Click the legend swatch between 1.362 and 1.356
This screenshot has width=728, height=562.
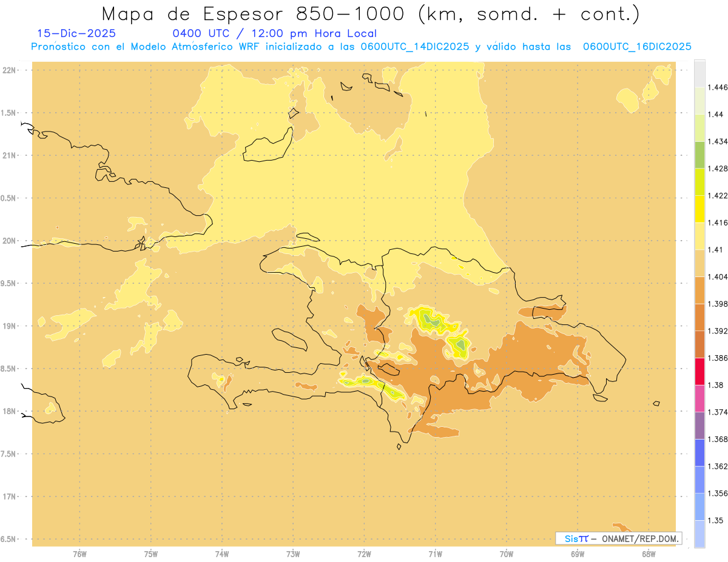click(x=699, y=480)
